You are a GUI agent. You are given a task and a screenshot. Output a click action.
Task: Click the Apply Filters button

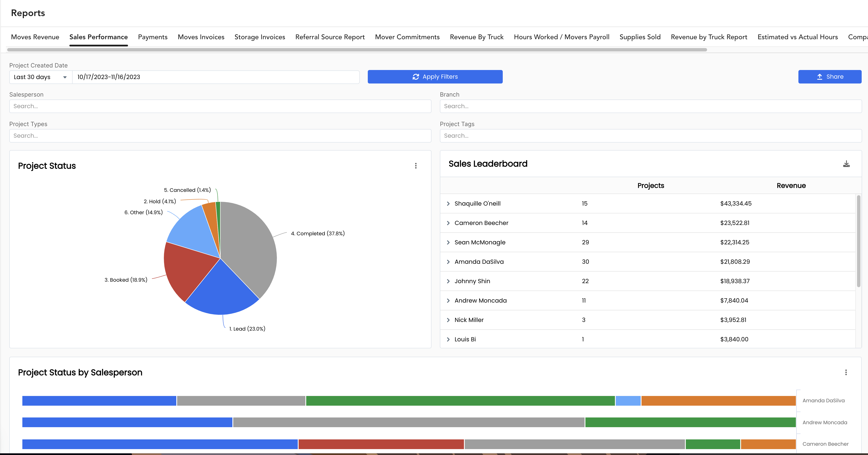(435, 76)
